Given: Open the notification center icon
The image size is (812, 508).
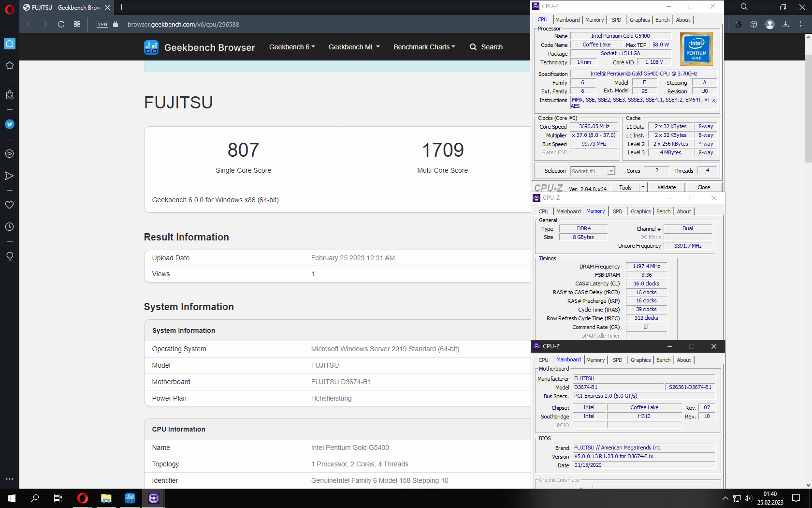Looking at the screenshot, I should (796, 498).
